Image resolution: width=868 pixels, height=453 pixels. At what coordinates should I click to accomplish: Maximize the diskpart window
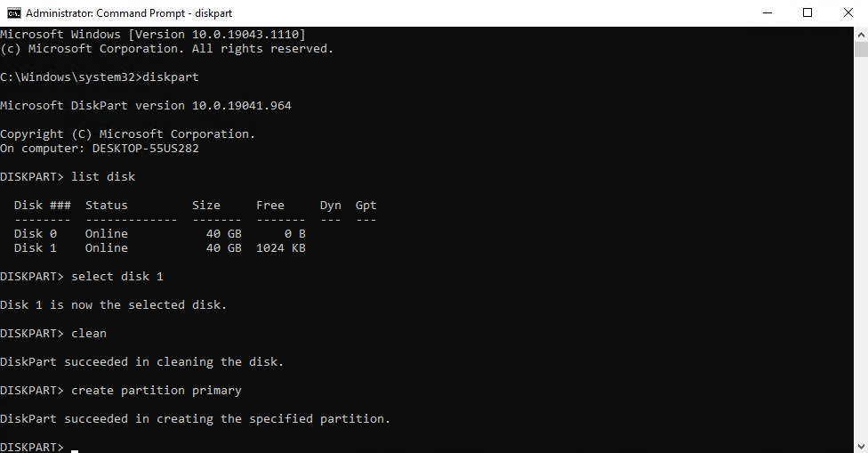pyautogui.click(x=808, y=12)
